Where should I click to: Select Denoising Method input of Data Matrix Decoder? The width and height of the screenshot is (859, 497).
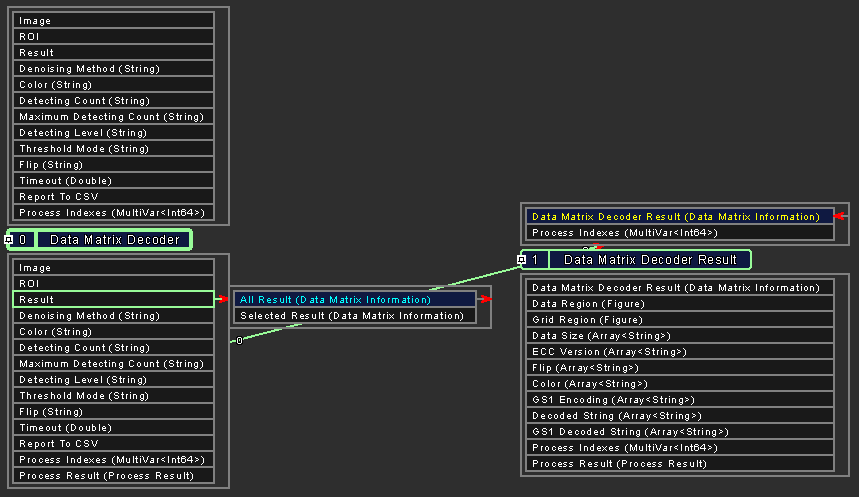click(113, 68)
